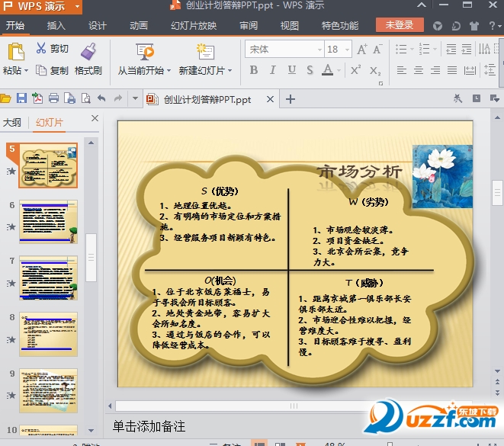Save the presentation with floppy icon
Viewport: 504px width, 446px height.
click(21, 98)
